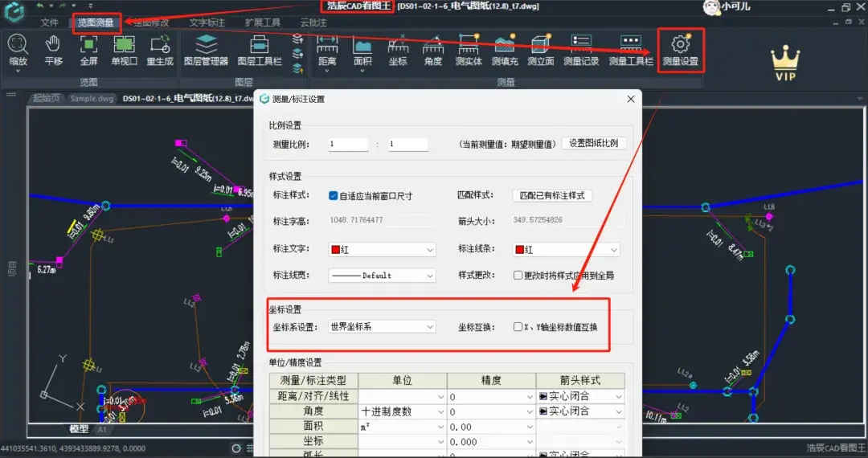Open the Sample.dwg document tab

tap(92, 99)
